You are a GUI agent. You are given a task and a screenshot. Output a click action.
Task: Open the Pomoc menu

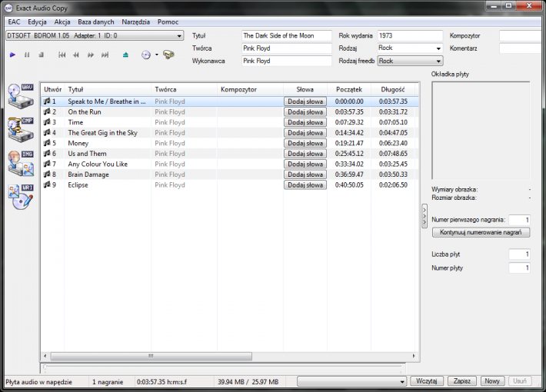click(168, 22)
